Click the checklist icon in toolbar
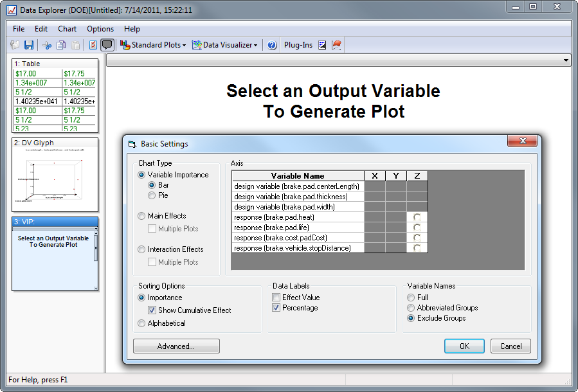Viewport: 578px width, 392px height. 93,45
